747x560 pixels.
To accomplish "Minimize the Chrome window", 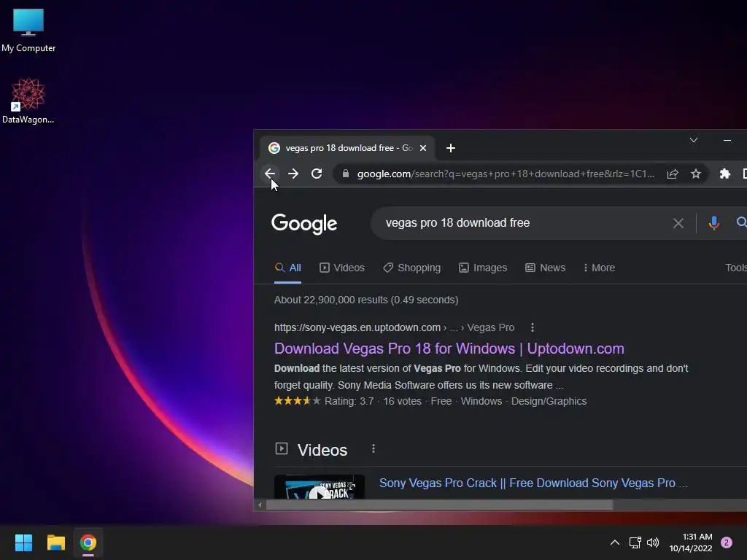I will (x=727, y=140).
